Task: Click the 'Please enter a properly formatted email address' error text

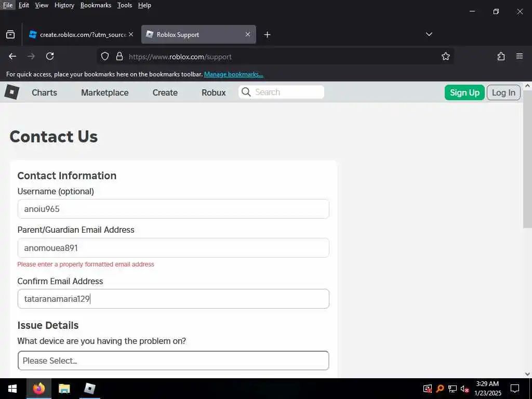Action: [86, 264]
